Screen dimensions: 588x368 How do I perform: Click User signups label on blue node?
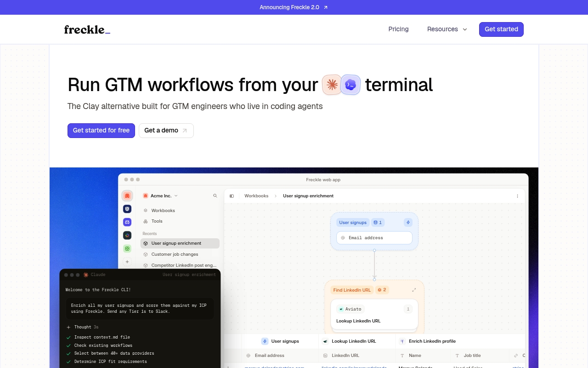(x=353, y=223)
